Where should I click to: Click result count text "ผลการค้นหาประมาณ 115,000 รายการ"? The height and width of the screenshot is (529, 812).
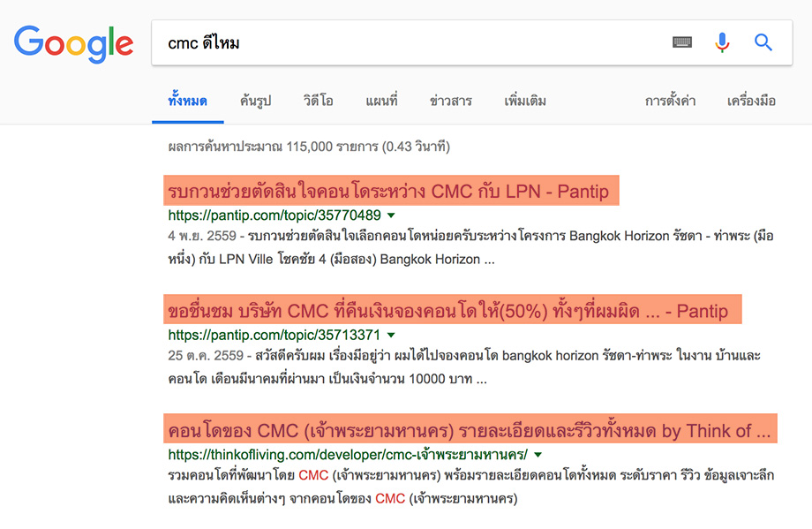point(309,147)
